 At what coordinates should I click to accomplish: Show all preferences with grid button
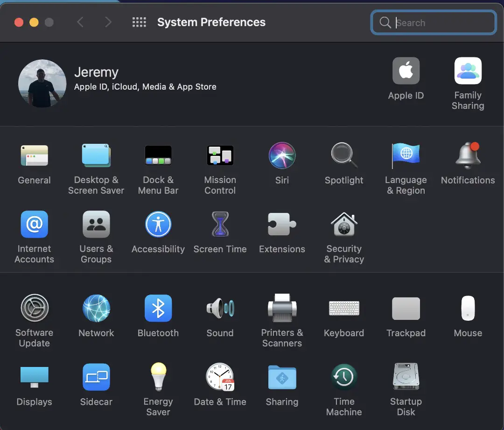point(139,22)
